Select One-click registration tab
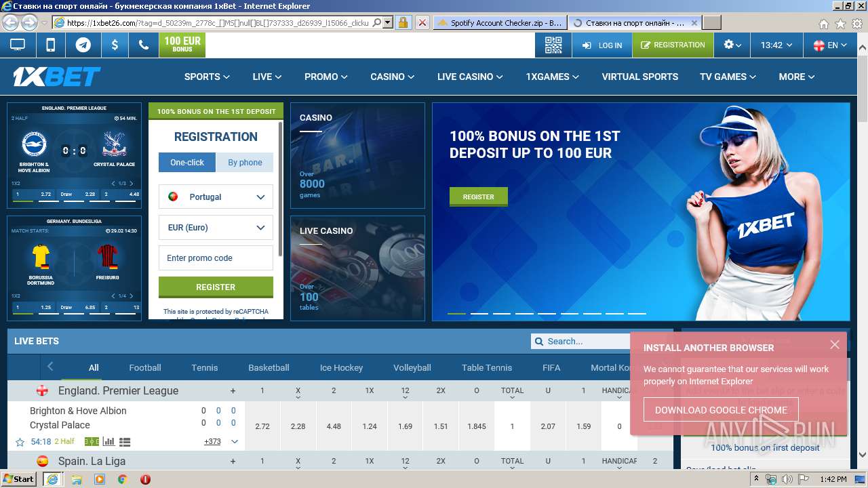868x488 pixels. tap(187, 163)
